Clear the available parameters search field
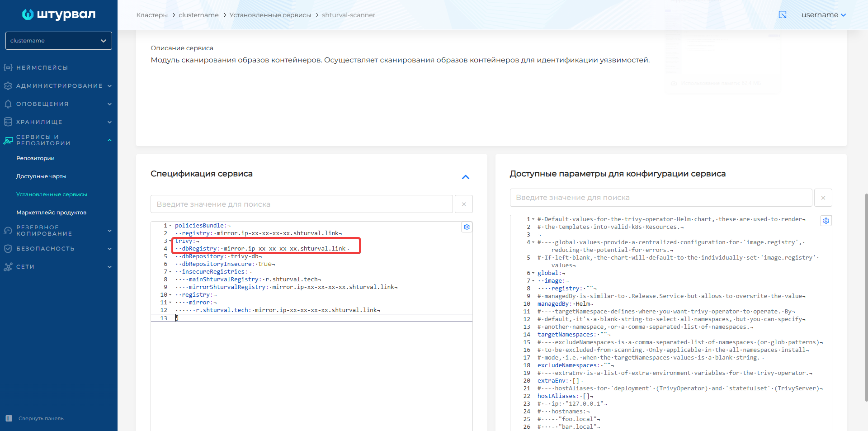This screenshot has width=868, height=431. (x=823, y=198)
